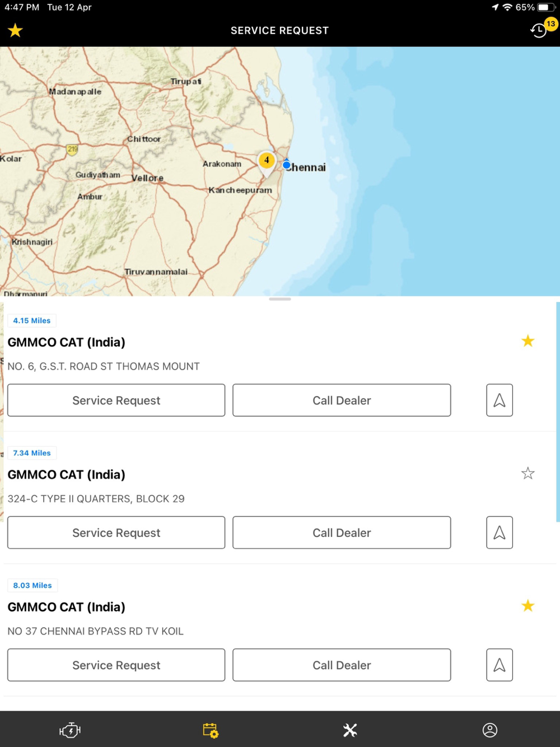Image resolution: width=560 pixels, height=747 pixels.
Task: Open the wrench tools tab
Action: click(350, 730)
